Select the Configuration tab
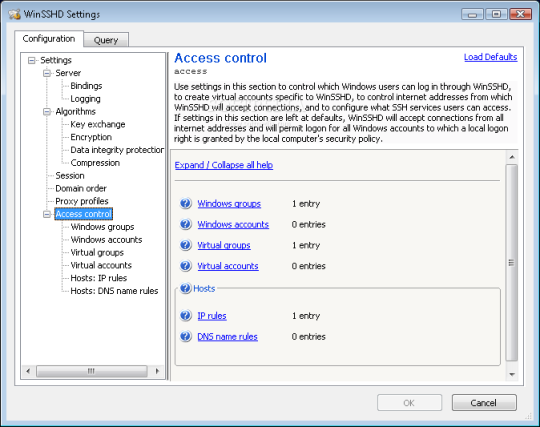540x427 pixels. coord(49,39)
